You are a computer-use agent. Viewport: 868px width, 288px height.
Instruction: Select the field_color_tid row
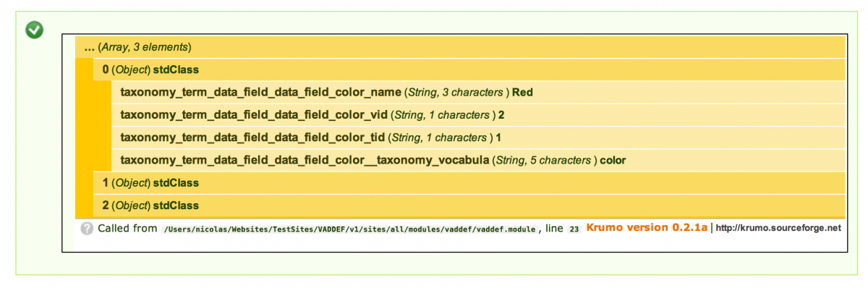coord(478,137)
